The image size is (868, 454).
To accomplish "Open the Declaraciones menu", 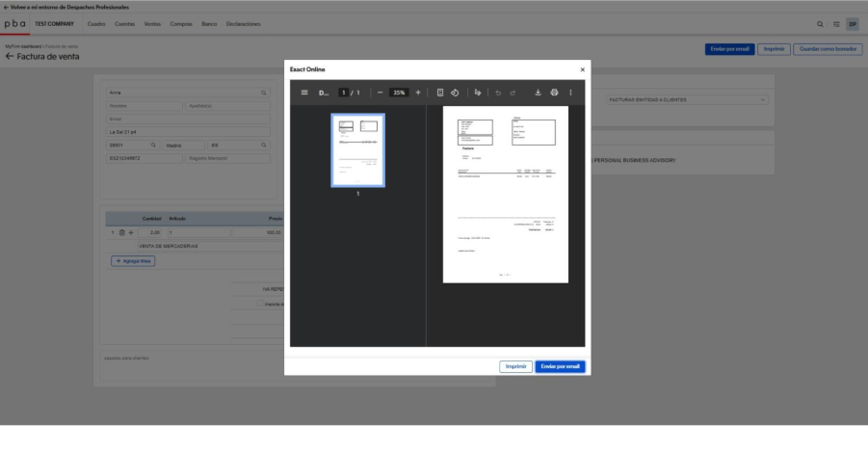I will (x=243, y=23).
